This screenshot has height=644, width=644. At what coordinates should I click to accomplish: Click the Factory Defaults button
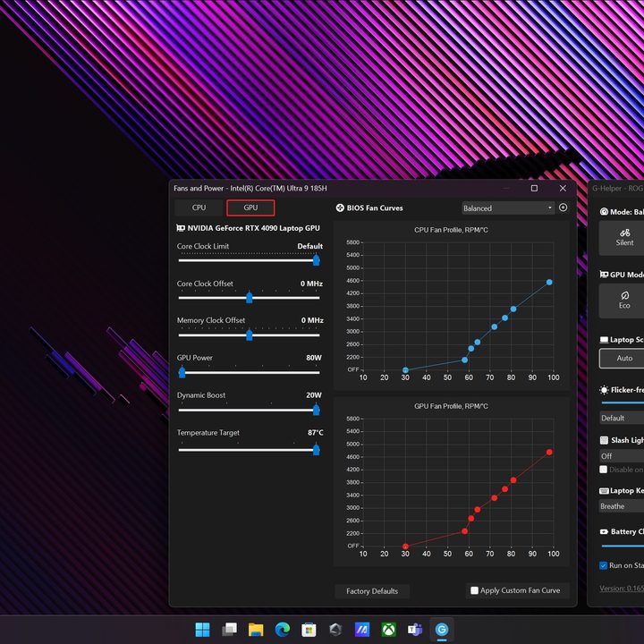point(372,591)
